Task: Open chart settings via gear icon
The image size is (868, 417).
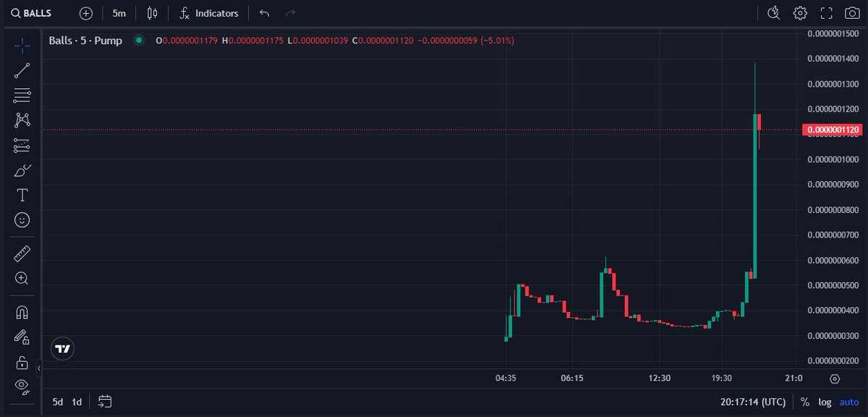Action: coord(799,12)
